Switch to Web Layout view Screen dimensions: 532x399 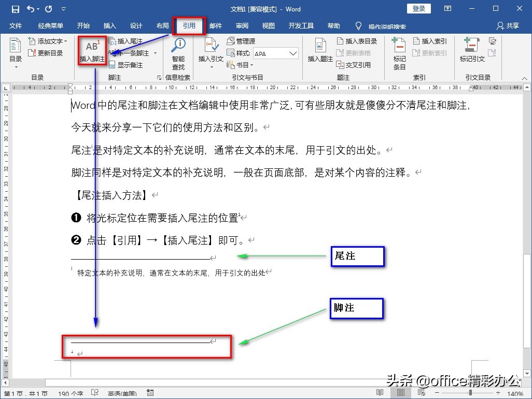pos(422,393)
